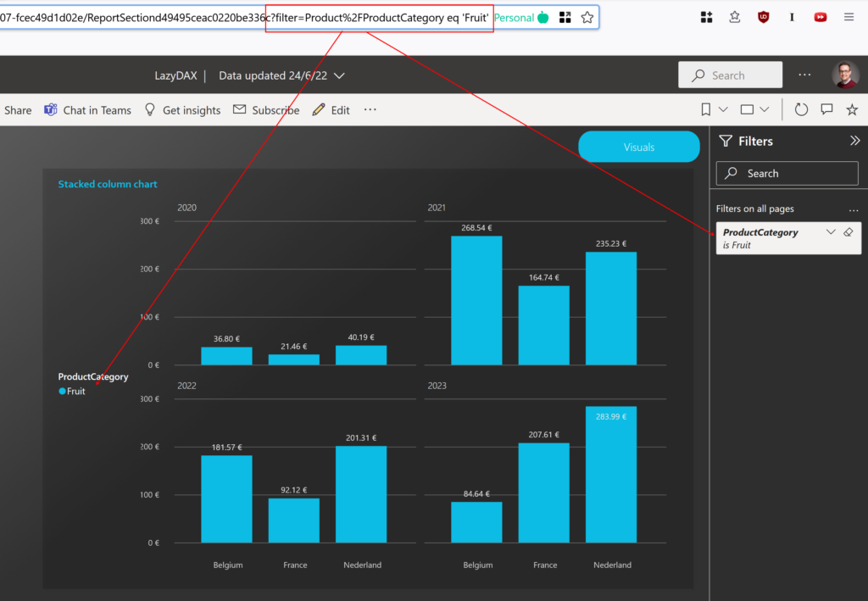Click Chat in Teams
Screen dimensions: 868x601
[87, 110]
